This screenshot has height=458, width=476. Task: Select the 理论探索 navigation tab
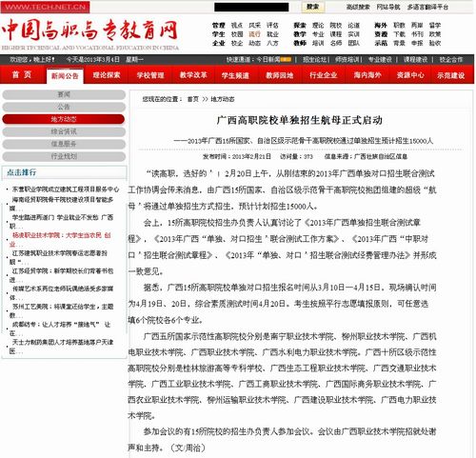[107, 75]
